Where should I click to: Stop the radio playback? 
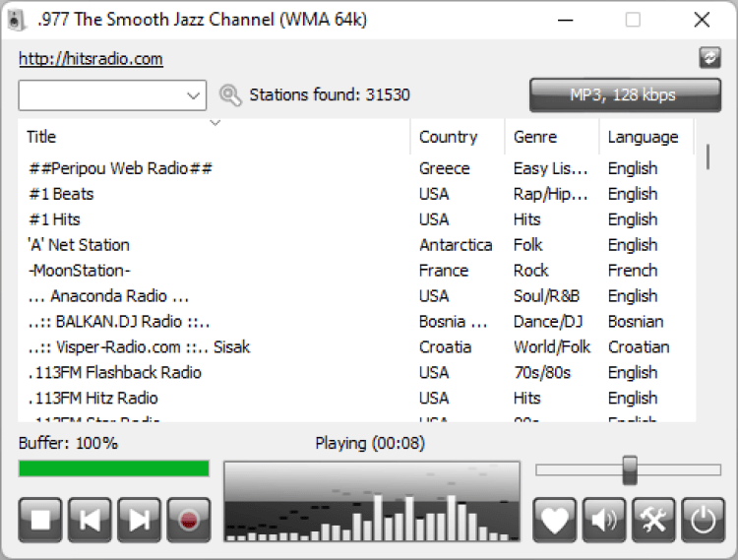(x=40, y=520)
